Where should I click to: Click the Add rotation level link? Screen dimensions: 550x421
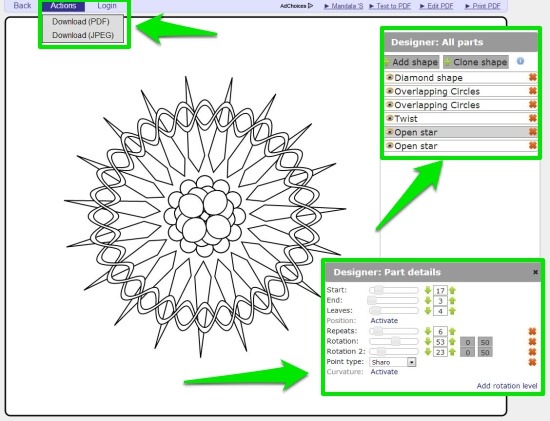(x=507, y=386)
